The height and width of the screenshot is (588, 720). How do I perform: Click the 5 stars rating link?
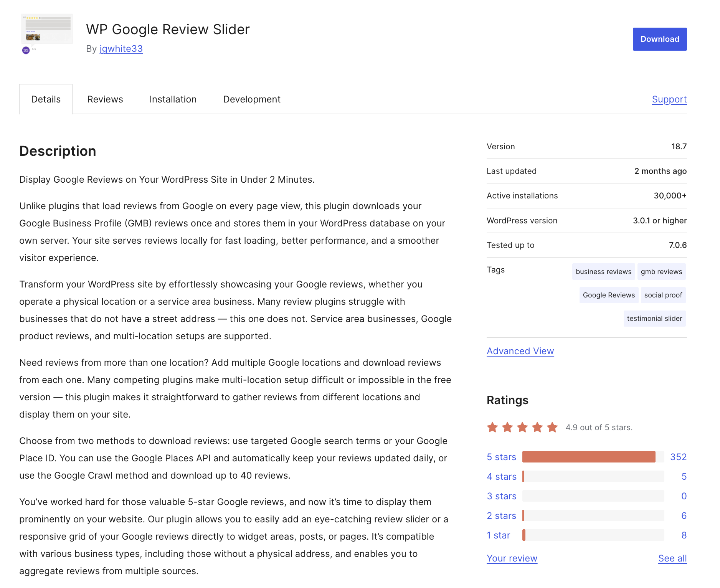click(x=501, y=457)
